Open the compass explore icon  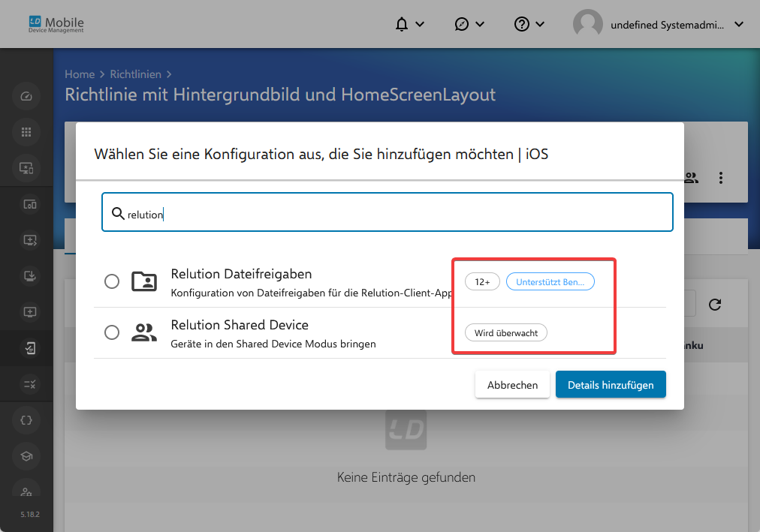tap(461, 24)
